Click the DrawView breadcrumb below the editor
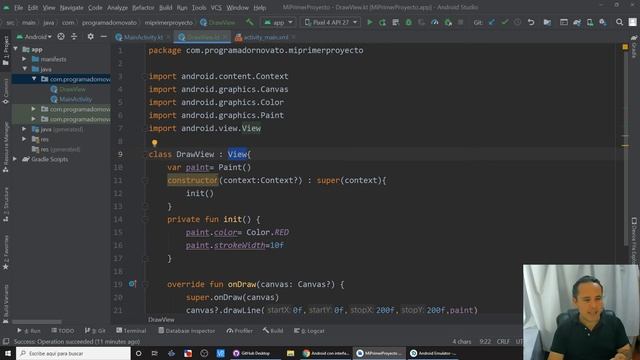Viewport: 640px width, 360px height. point(161,320)
